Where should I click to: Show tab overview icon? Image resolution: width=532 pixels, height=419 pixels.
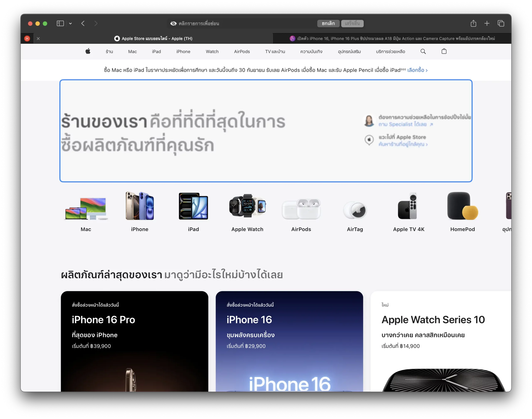pyautogui.click(x=501, y=23)
